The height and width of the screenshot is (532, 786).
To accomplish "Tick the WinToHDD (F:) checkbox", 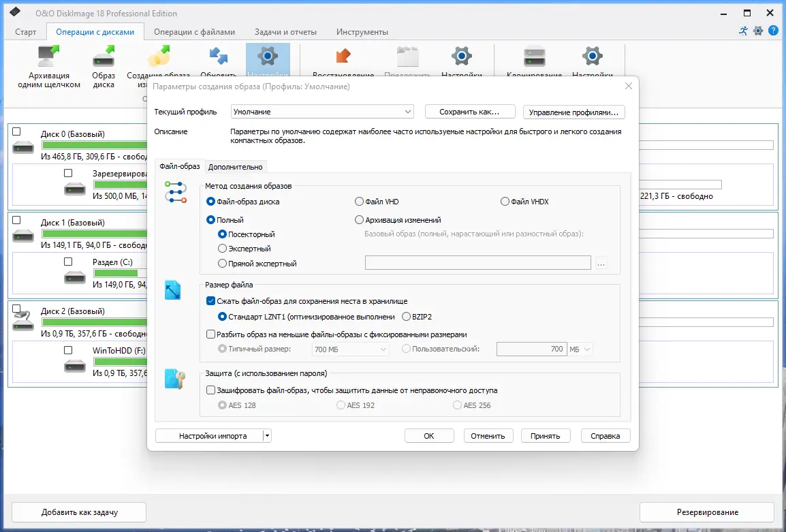I will (68, 350).
